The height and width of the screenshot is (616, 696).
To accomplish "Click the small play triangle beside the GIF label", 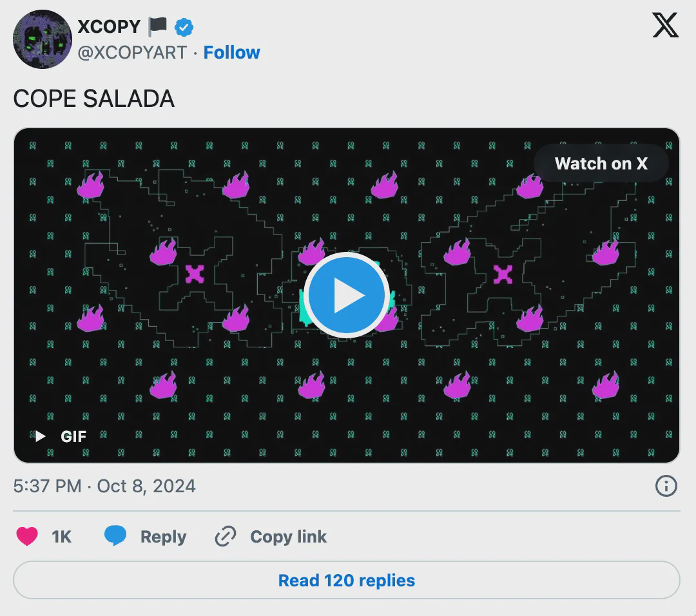I will (41, 436).
